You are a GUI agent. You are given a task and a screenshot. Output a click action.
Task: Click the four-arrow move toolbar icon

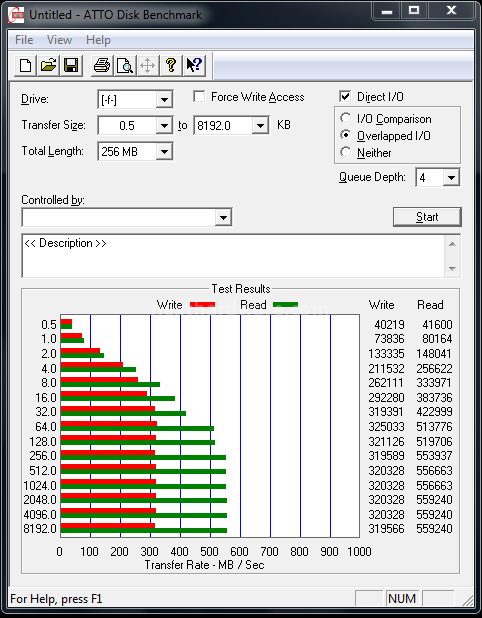tap(148, 65)
